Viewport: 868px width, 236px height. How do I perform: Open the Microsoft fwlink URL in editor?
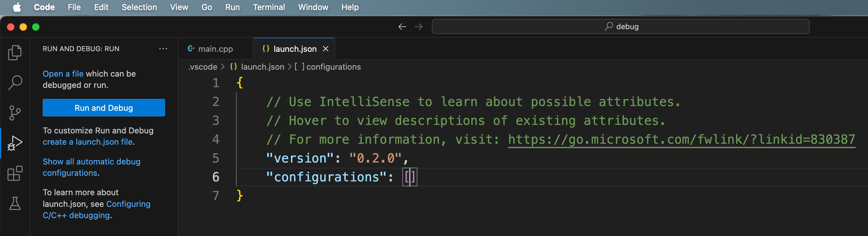click(x=681, y=139)
